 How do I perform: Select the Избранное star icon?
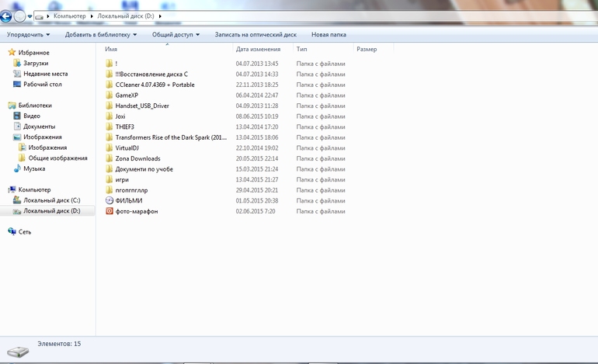coord(12,52)
